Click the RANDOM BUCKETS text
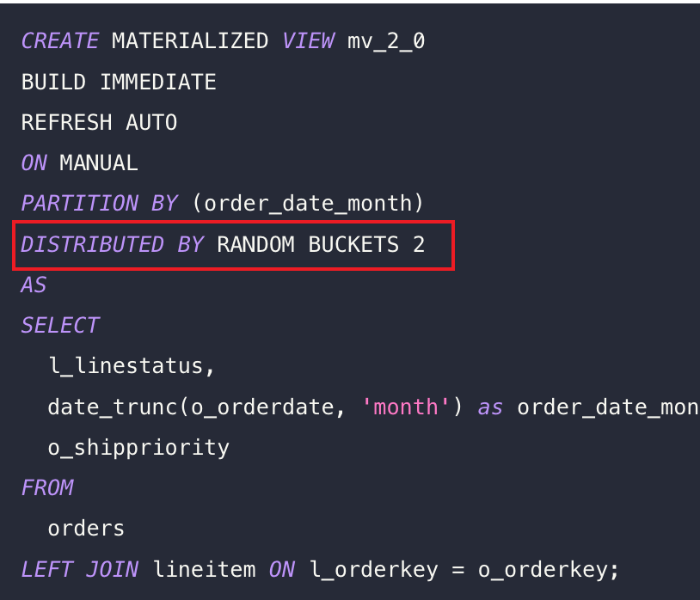The width and height of the screenshot is (700, 600). coord(307,244)
